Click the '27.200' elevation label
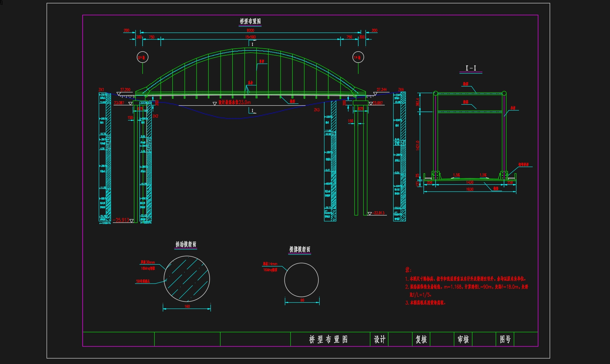The width and height of the screenshot is (610, 364). tap(125, 90)
